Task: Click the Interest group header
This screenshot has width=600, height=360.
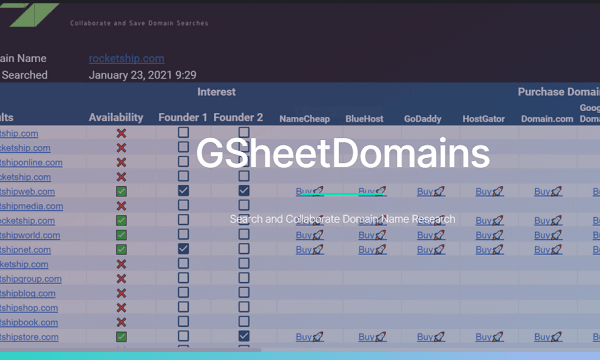Action: pos(216,92)
